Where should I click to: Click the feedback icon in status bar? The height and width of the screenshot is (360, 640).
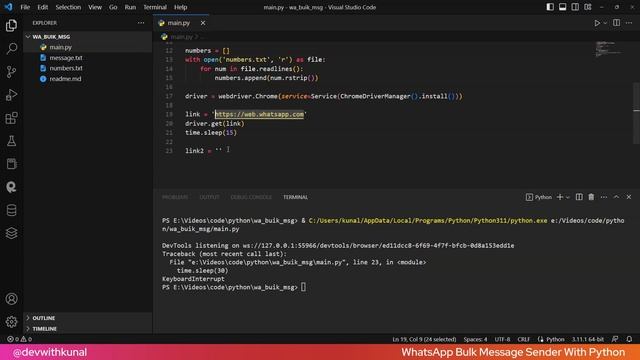tap(615, 339)
